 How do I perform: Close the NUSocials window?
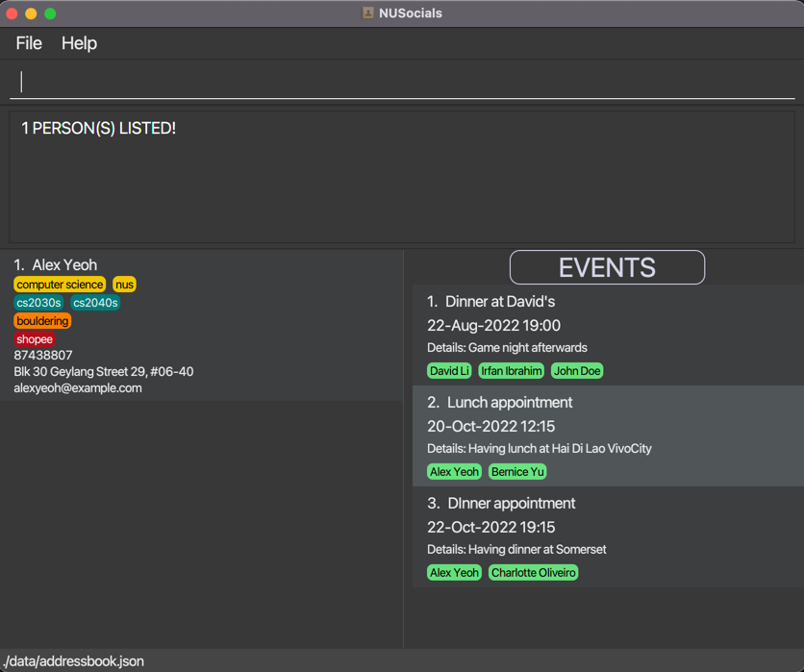pyautogui.click(x=12, y=13)
